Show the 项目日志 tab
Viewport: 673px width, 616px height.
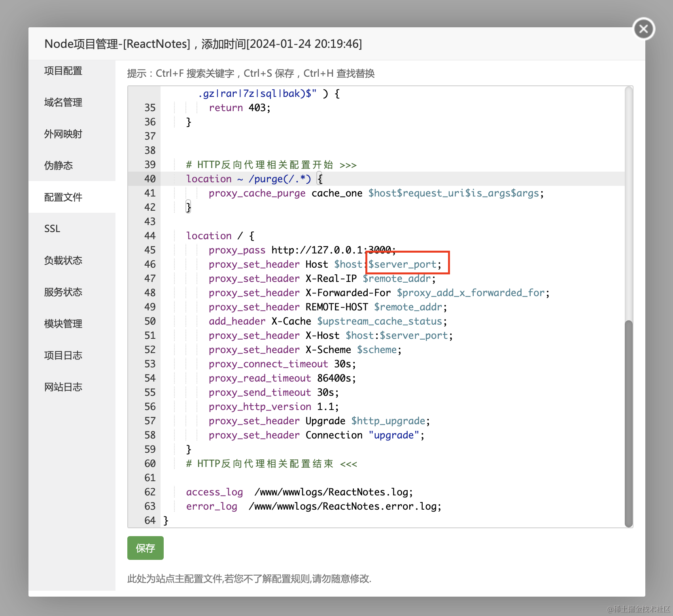[x=63, y=355]
